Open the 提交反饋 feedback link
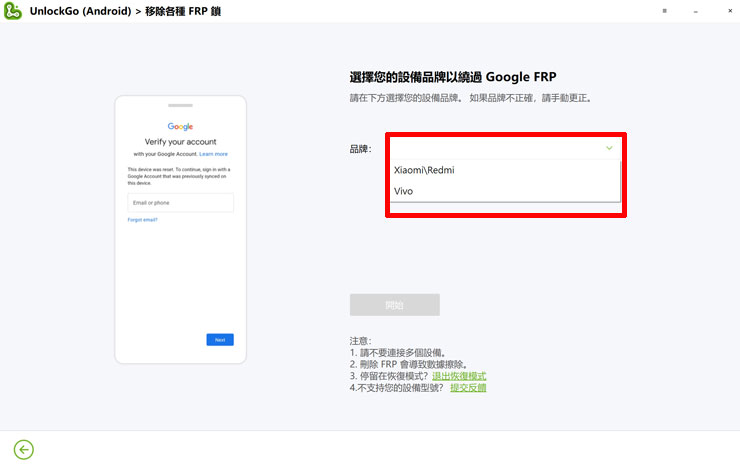Viewport: 740px width, 464px height. [x=468, y=388]
